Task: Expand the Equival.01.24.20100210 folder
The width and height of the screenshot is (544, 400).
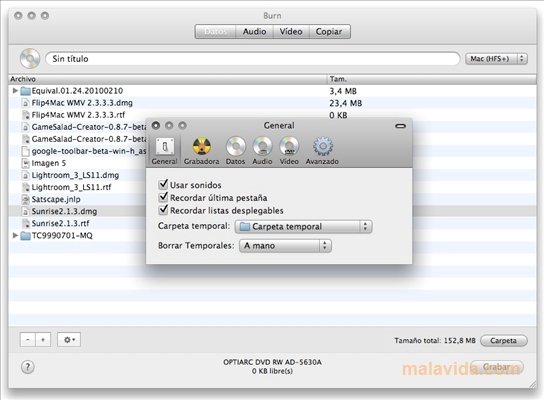Action: pyautogui.click(x=15, y=91)
